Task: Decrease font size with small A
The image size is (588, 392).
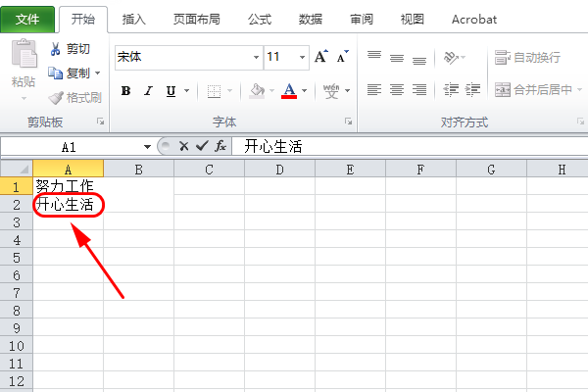Action: [x=342, y=57]
